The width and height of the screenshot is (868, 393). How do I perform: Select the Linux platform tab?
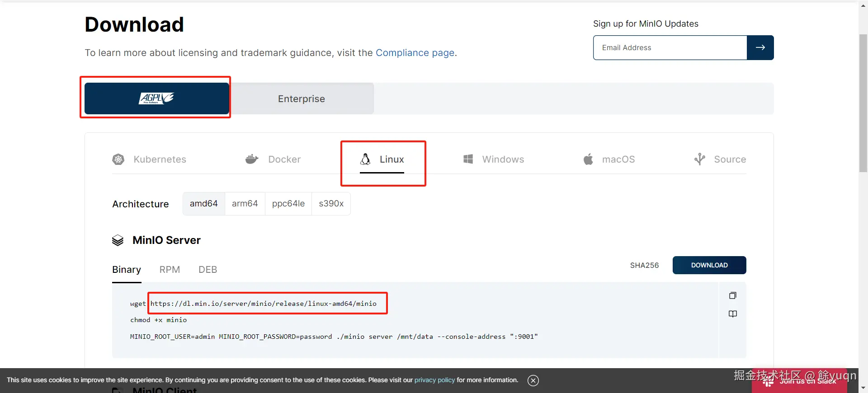click(382, 159)
